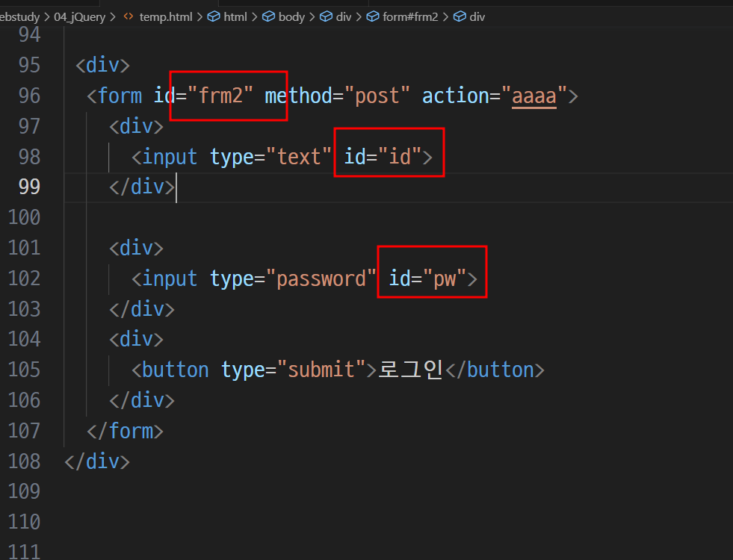Expand the chevron after form#frm2 in breadcrumb

[x=445, y=17]
